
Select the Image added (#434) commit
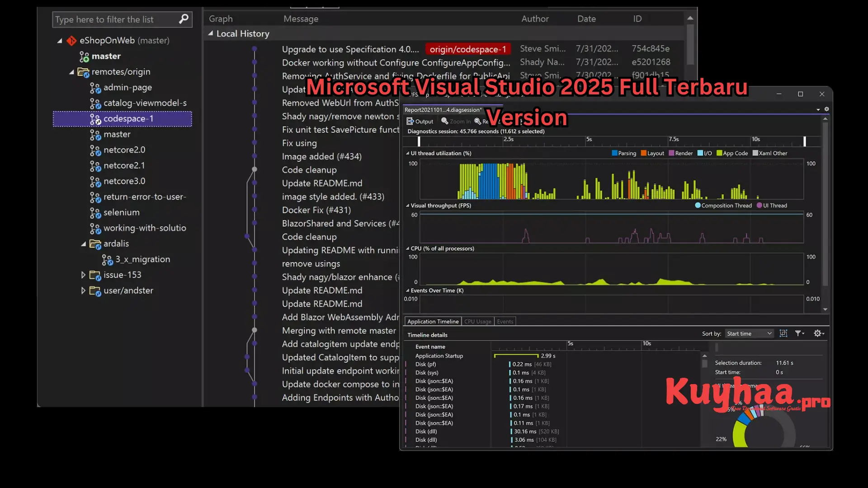pyautogui.click(x=322, y=157)
